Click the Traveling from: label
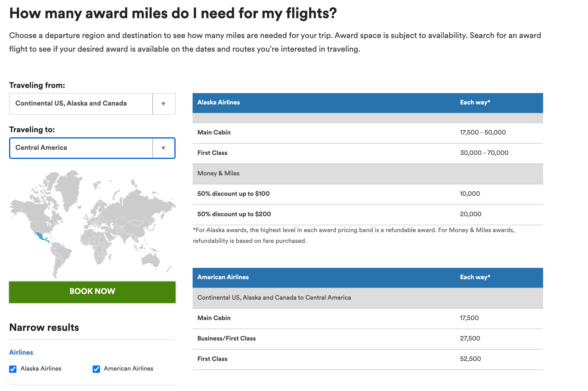The image size is (588, 391). [37, 85]
